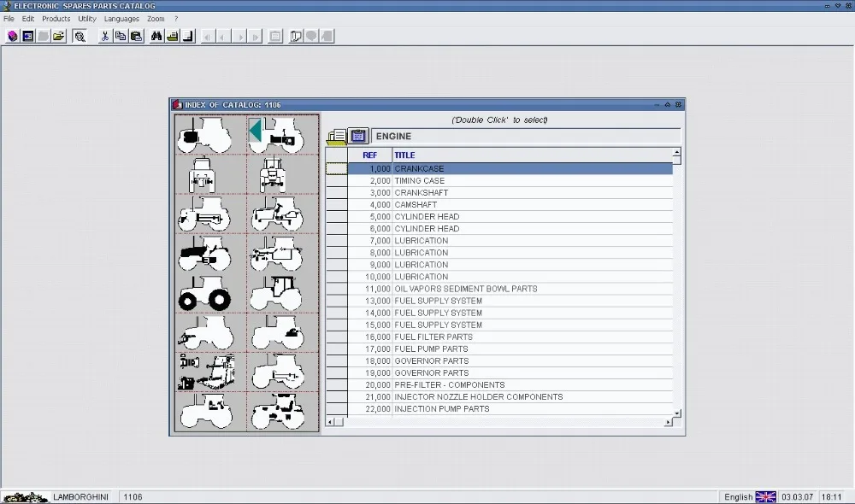Viewport: 855px width, 504px height.
Task: Click the scissors cut icon
Action: [x=104, y=37]
